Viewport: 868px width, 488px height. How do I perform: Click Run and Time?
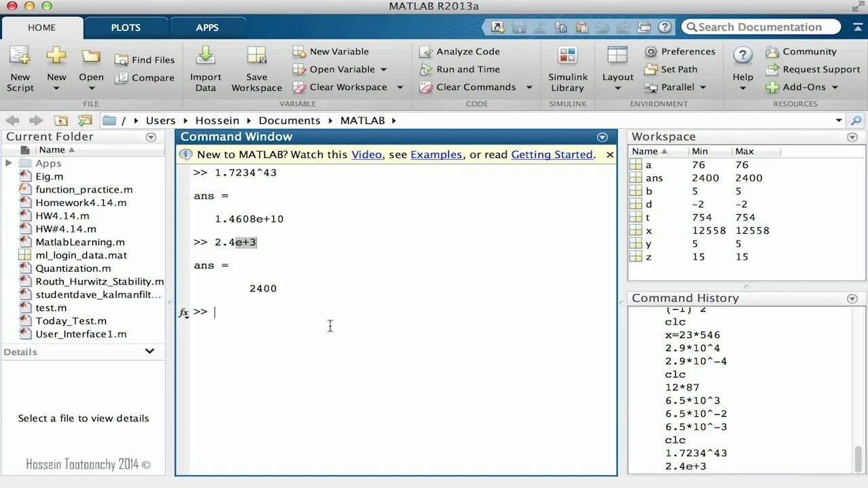coord(460,69)
